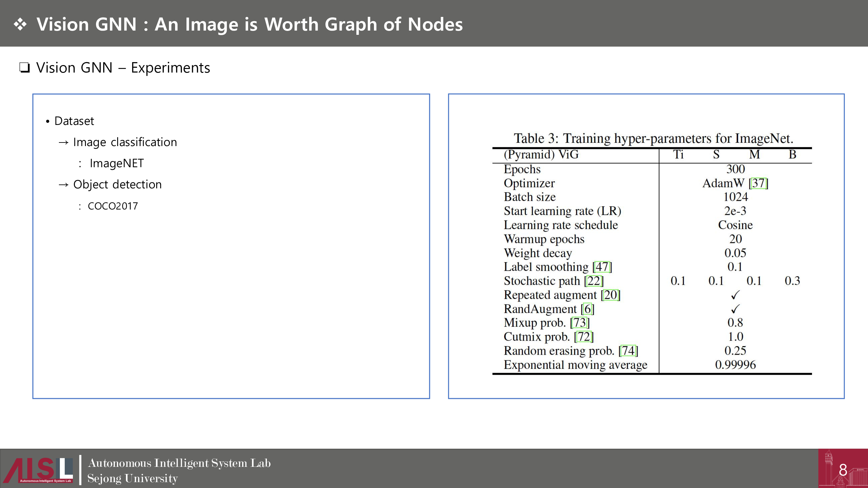Screen dimensions: 868x488
Task: Click citation link [6] for RandAugment
Action: (x=587, y=309)
